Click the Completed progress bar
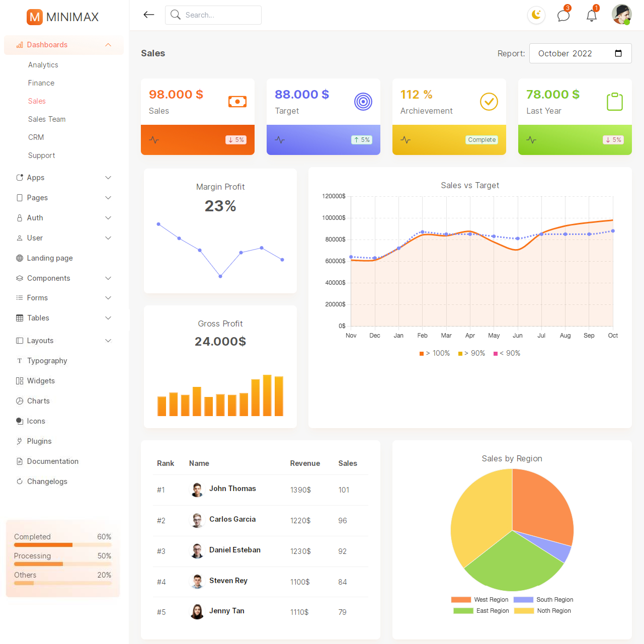This screenshot has width=644, height=644. point(63,545)
